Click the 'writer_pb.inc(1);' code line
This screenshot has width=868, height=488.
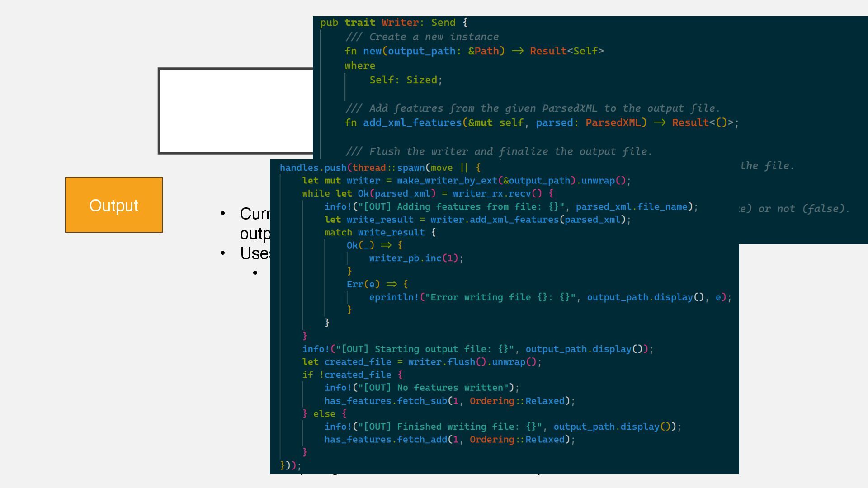pos(416,258)
